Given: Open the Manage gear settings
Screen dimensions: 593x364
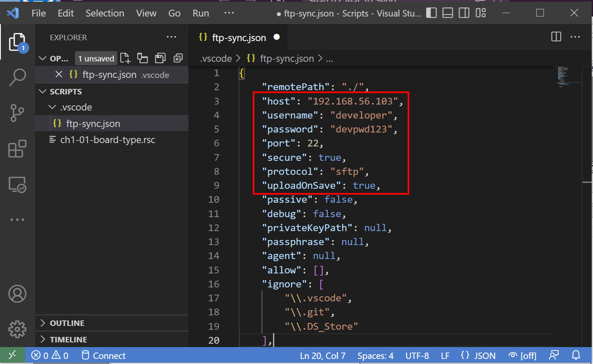Looking at the screenshot, I should coord(17,329).
